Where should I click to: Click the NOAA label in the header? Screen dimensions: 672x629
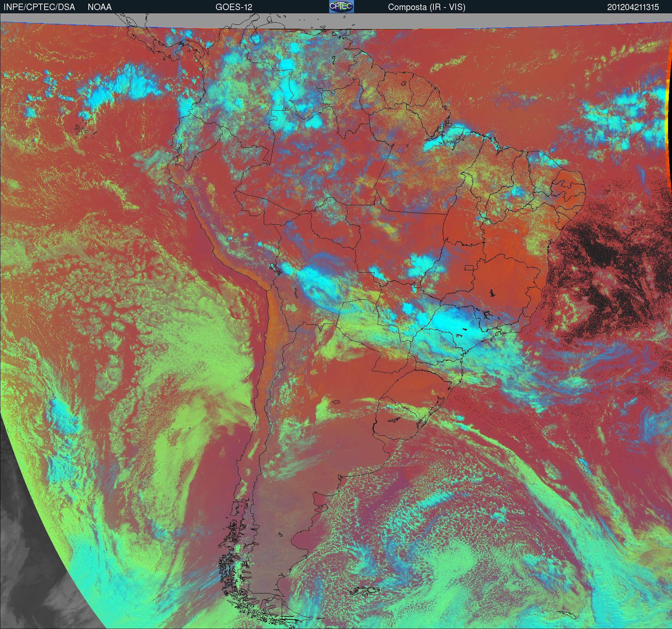coord(100,7)
